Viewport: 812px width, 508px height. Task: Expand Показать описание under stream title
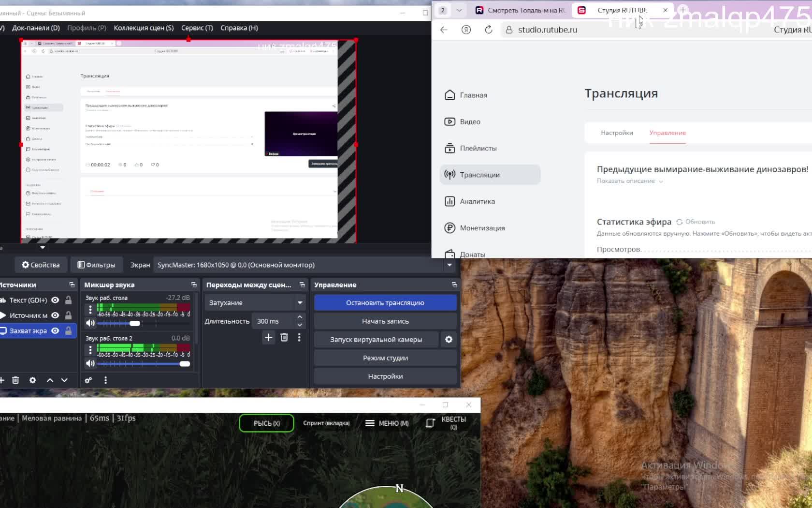pyautogui.click(x=629, y=181)
